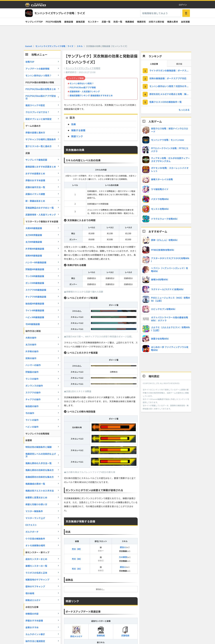Open 崩壊スターレイル攻略 game icon
Image resolution: width=215 pixels, height=644 pixels.
click(146, 180)
